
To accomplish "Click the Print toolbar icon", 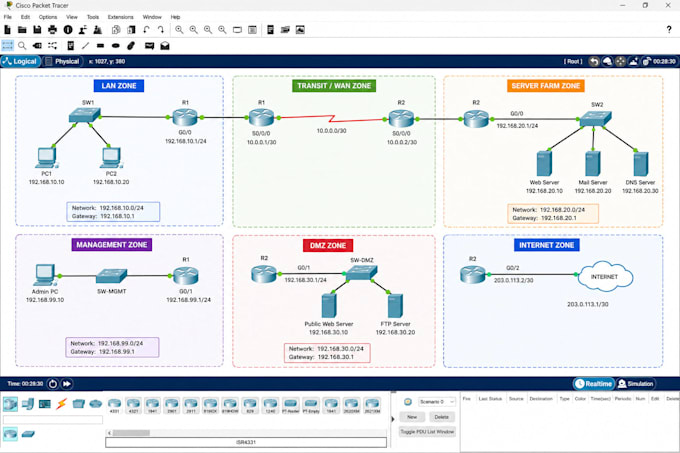I will pyautogui.click(x=52, y=29).
